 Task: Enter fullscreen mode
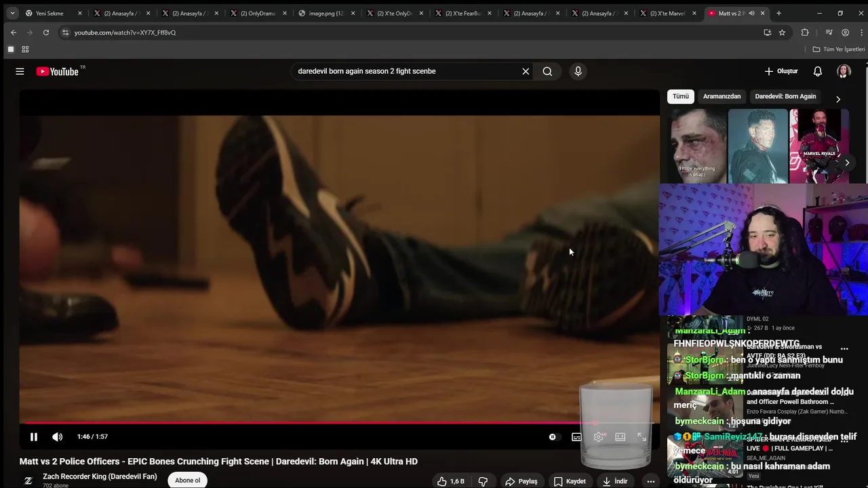coord(642,437)
